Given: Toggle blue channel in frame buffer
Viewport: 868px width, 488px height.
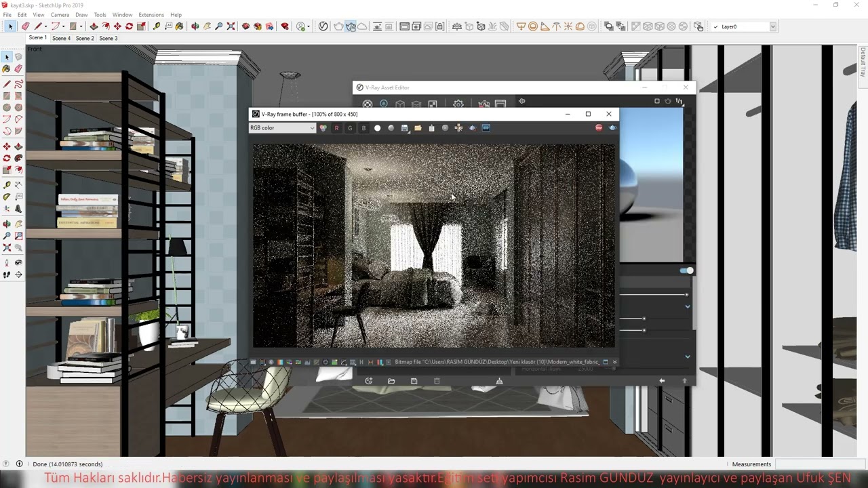Looking at the screenshot, I should click(363, 128).
